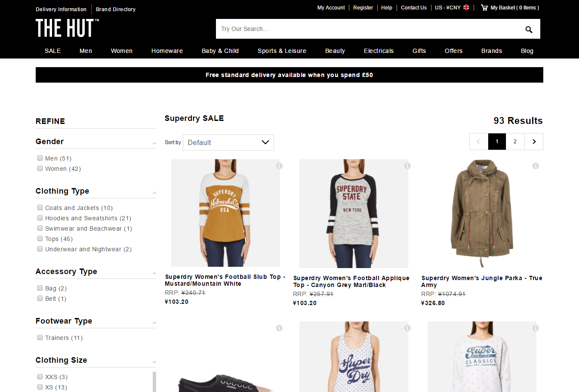Viewport: 579px width, 392px height.
Task: Tick the Trainers footwear filter
Action: [x=40, y=337]
